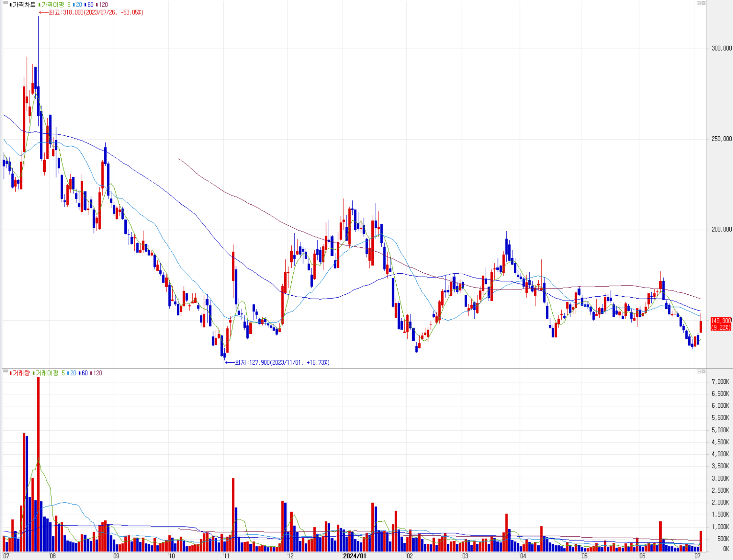The image size is (733, 560).
Task: Select the price 60-day moving average legend
Action: [90, 5]
